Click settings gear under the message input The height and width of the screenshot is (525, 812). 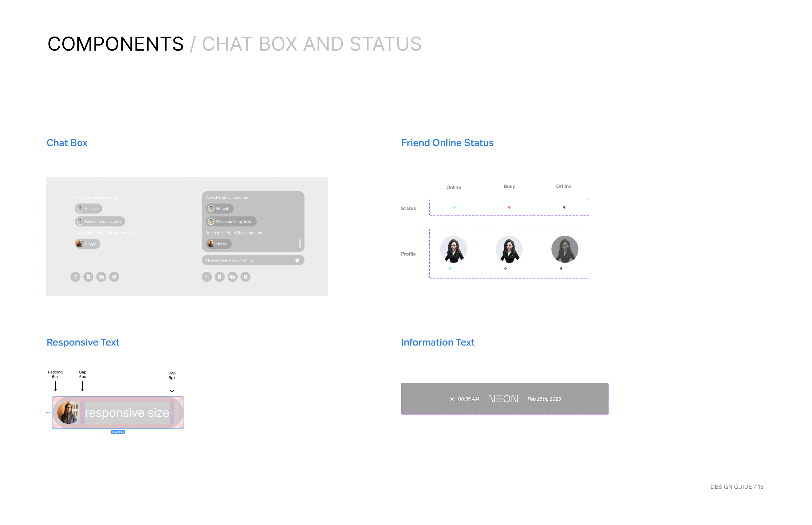click(246, 277)
